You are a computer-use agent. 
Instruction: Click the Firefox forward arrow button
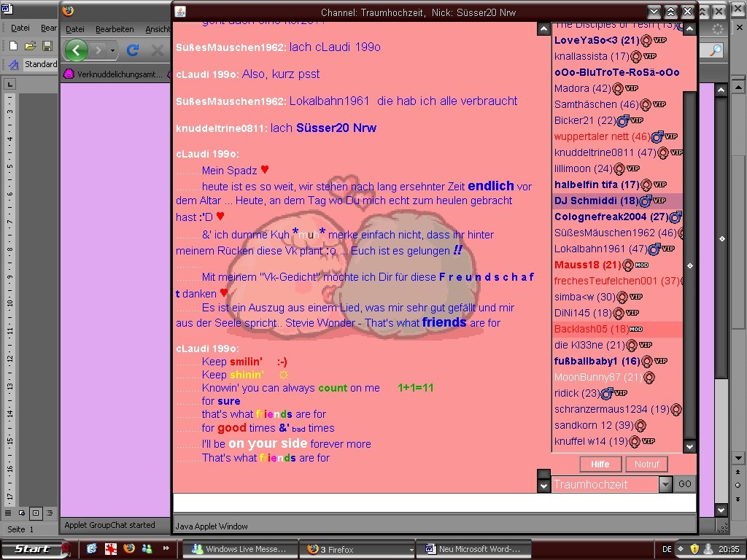98,50
